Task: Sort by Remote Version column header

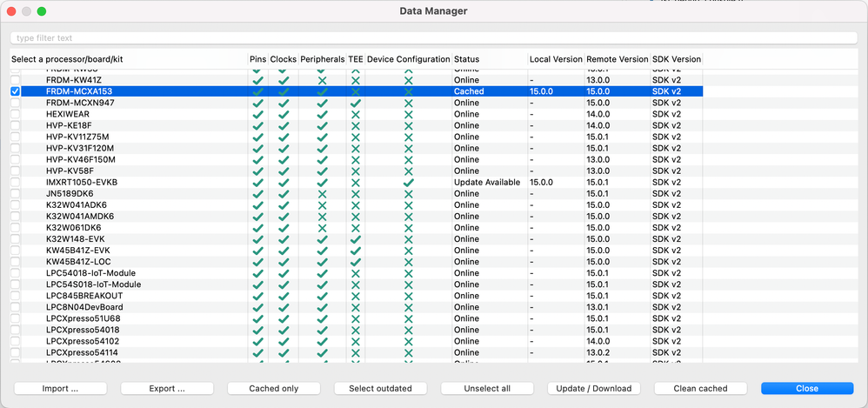Action: tap(618, 59)
